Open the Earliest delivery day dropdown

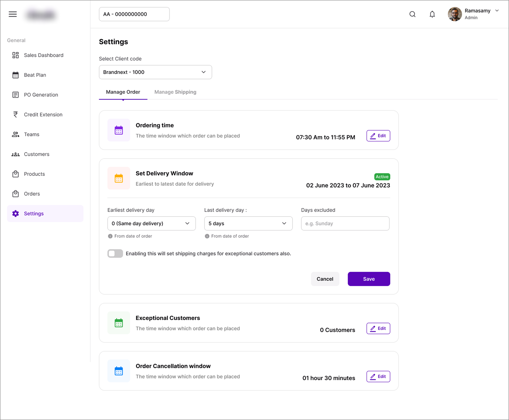pos(151,223)
